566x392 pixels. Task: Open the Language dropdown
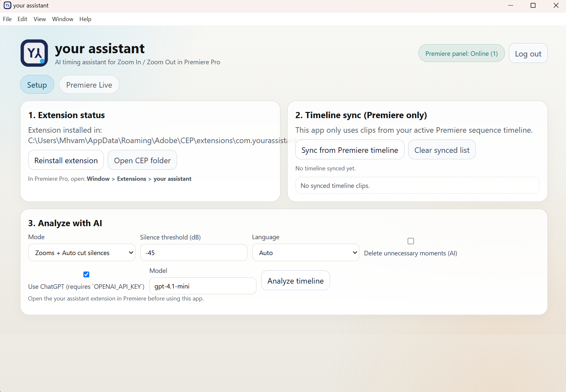[x=305, y=252]
